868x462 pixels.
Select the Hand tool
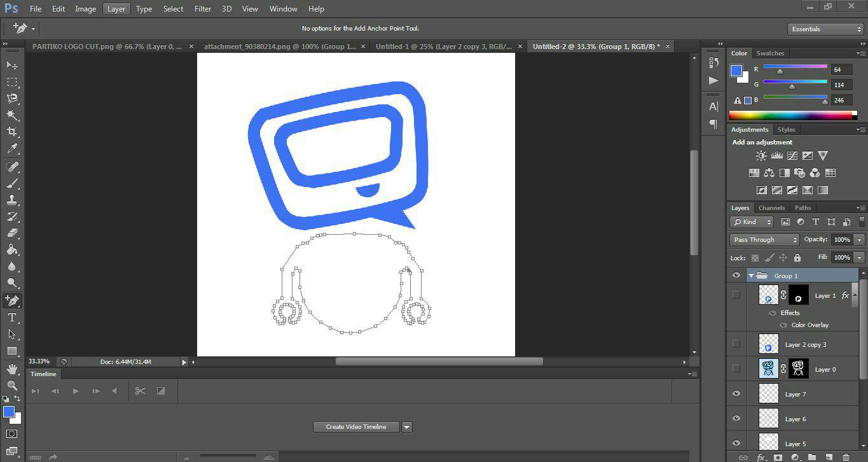click(12, 369)
